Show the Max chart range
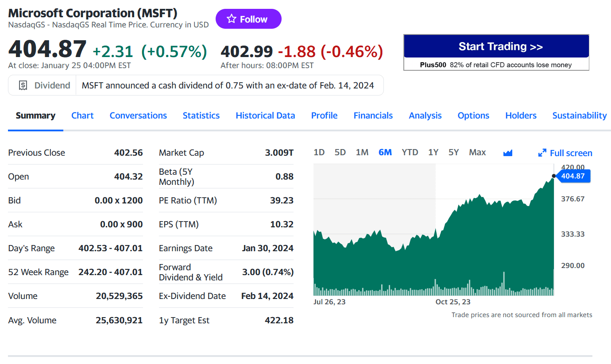The image size is (611, 364). (x=477, y=153)
